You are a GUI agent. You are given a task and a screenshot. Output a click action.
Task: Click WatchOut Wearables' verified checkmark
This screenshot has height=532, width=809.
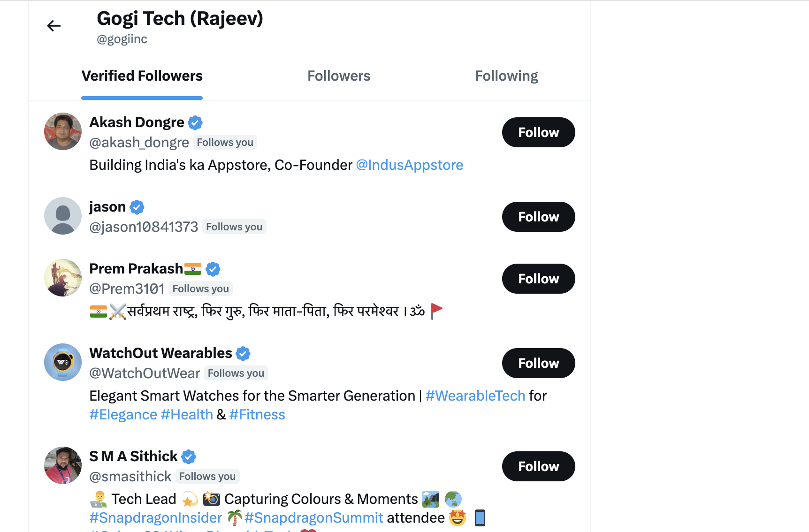[x=243, y=353]
